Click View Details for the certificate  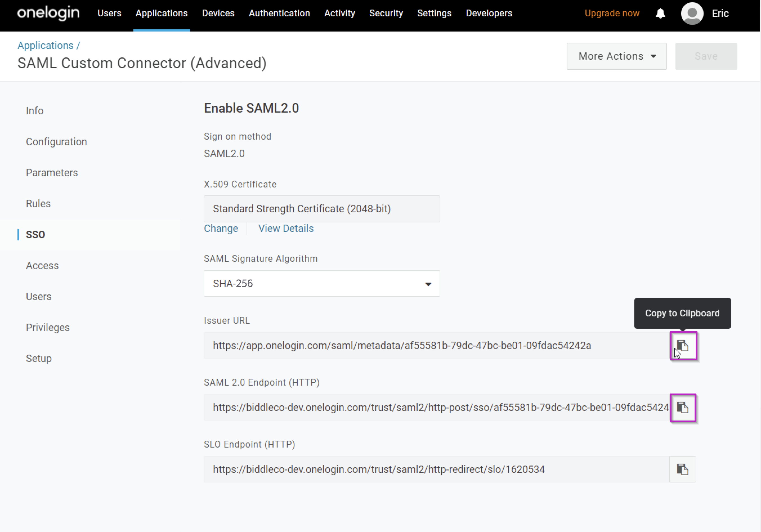(x=286, y=228)
